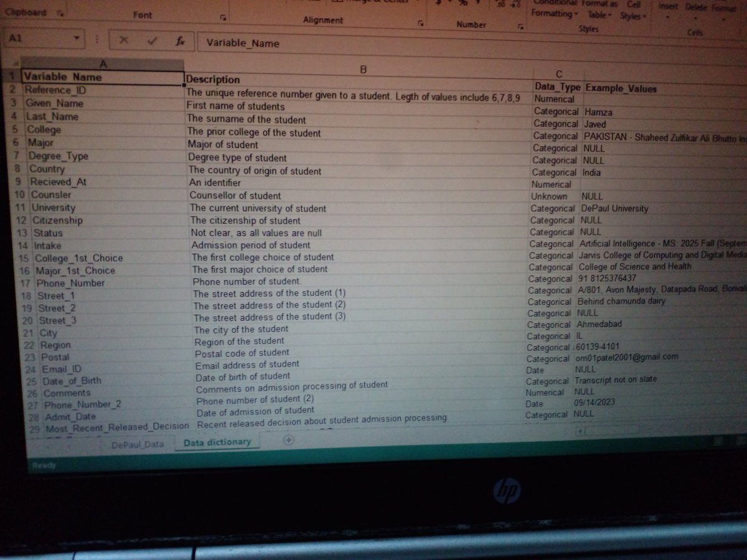The width and height of the screenshot is (747, 560).
Task: Open the Font group dialog launcher
Action: click(223, 17)
